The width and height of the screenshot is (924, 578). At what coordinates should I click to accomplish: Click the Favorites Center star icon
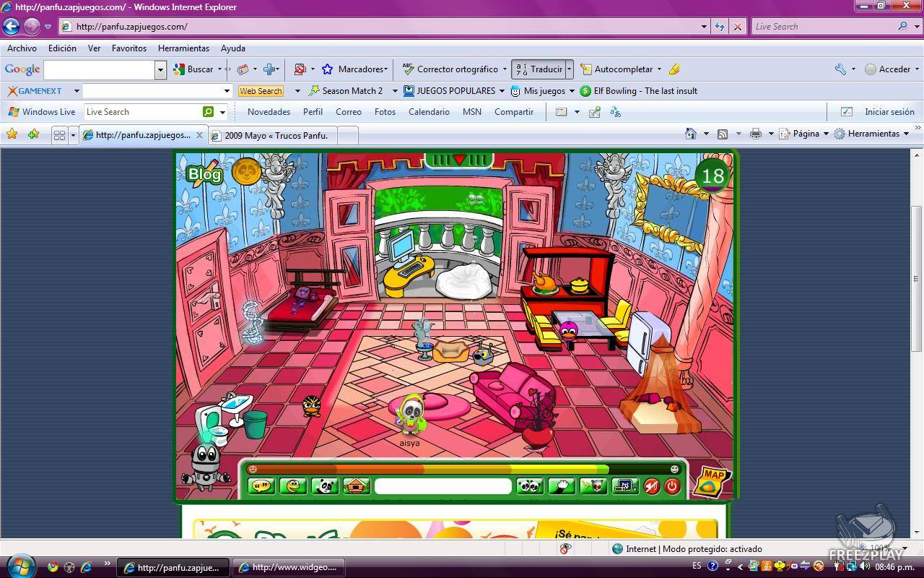coord(12,134)
